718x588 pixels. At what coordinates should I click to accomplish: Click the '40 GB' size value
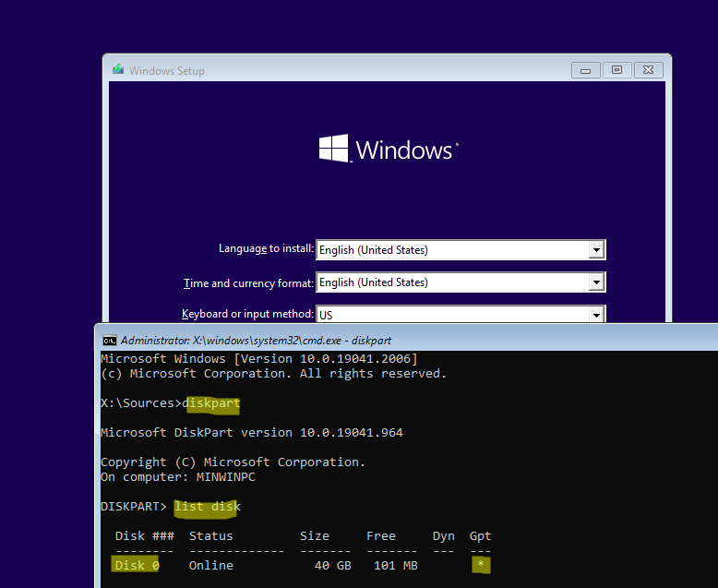(x=333, y=566)
